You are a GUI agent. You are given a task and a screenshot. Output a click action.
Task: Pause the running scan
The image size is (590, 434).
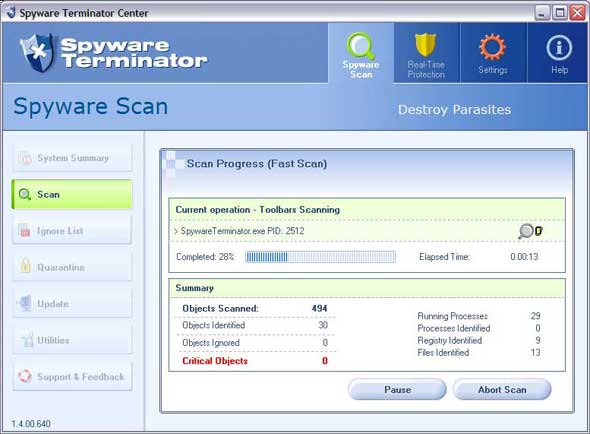pos(397,389)
